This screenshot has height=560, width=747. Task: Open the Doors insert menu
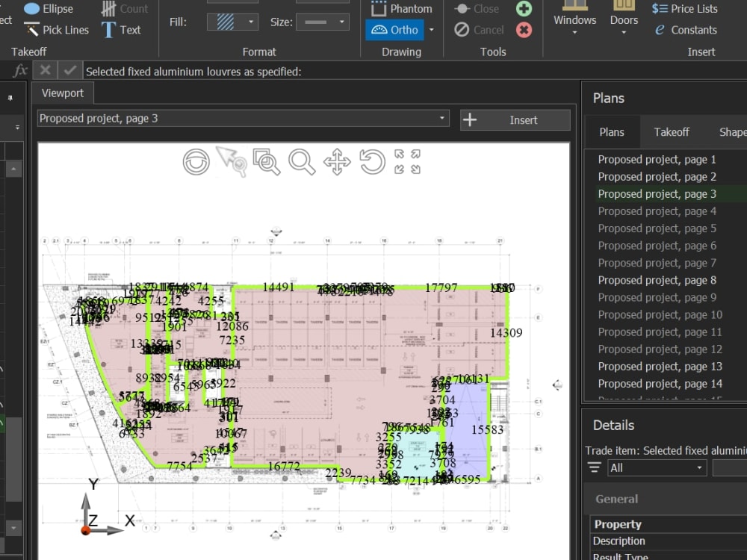[624, 18]
